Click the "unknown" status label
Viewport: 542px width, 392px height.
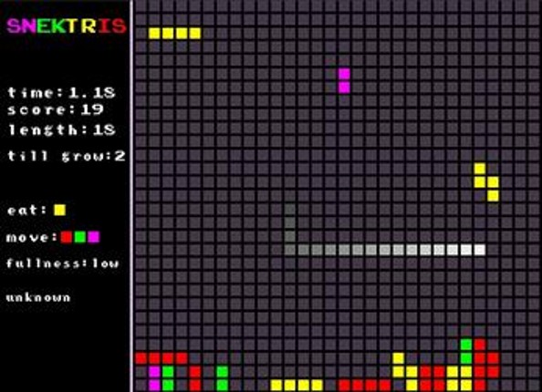[x=38, y=297]
